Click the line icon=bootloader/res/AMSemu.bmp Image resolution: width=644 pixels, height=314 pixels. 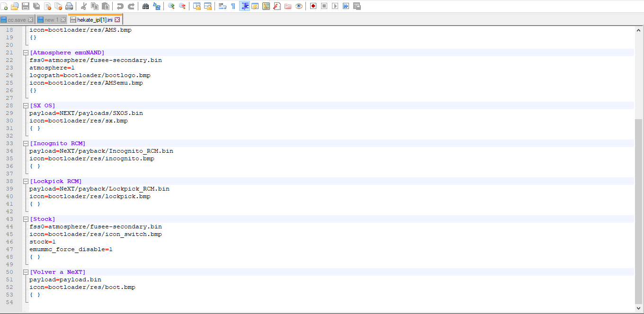86,83
